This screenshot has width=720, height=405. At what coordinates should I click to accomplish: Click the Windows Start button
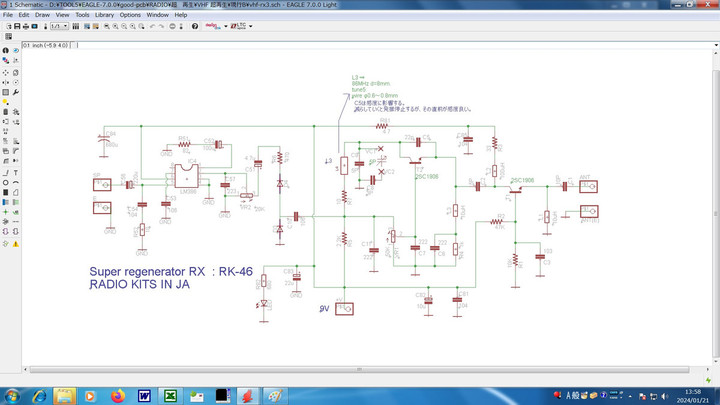click(11, 394)
